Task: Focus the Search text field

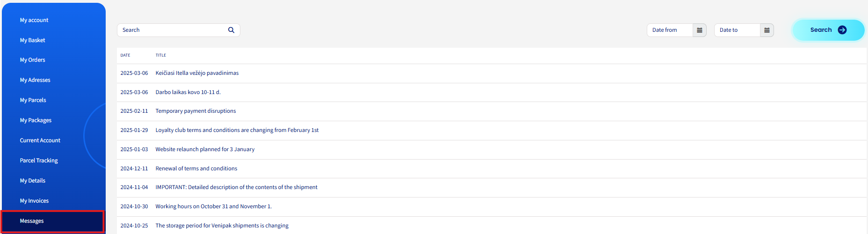Action: point(173,30)
